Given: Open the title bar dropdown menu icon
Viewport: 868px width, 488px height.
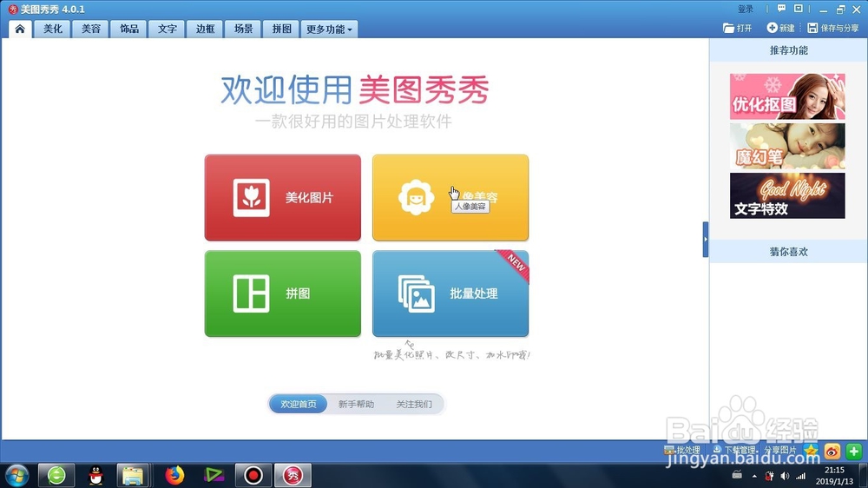Looking at the screenshot, I should tap(799, 9).
